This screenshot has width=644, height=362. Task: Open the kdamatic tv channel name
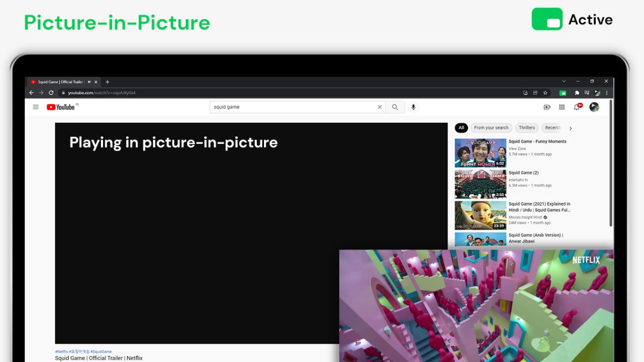(518, 180)
